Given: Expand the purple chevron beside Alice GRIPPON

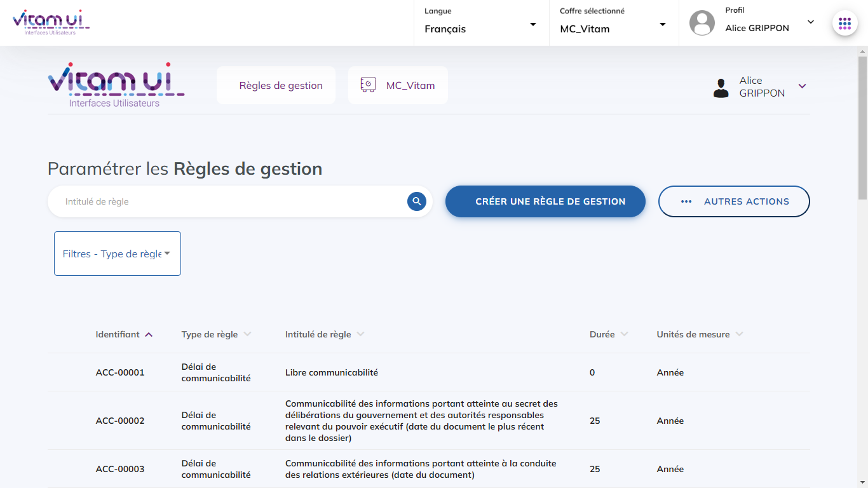Looking at the screenshot, I should coord(802,86).
